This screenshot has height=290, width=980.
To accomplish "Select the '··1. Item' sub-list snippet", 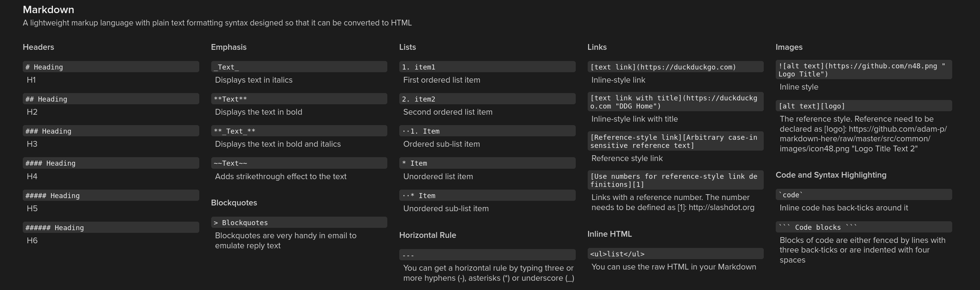I will pos(487,131).
